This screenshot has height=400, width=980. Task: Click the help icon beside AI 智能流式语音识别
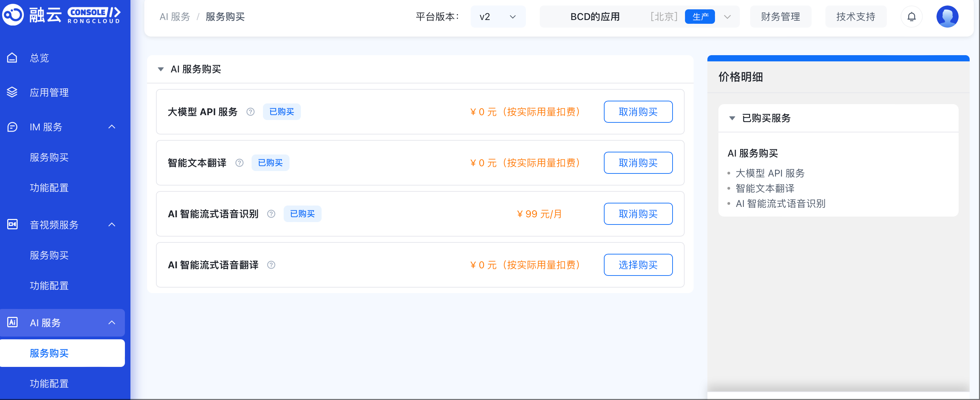[271, 214]
